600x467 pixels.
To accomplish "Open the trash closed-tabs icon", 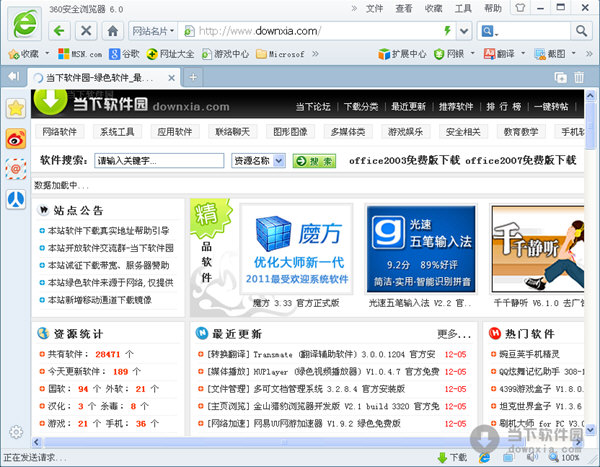I will (x=579, y=77).
